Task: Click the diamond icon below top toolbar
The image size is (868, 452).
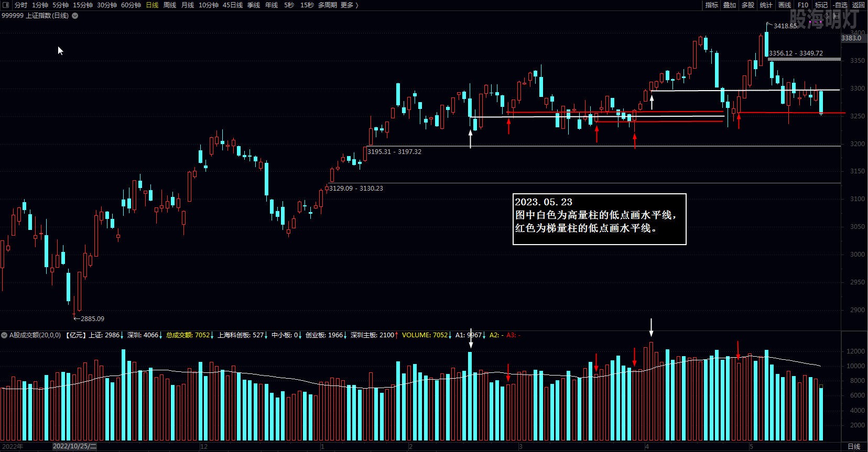Action: point(827,16)
